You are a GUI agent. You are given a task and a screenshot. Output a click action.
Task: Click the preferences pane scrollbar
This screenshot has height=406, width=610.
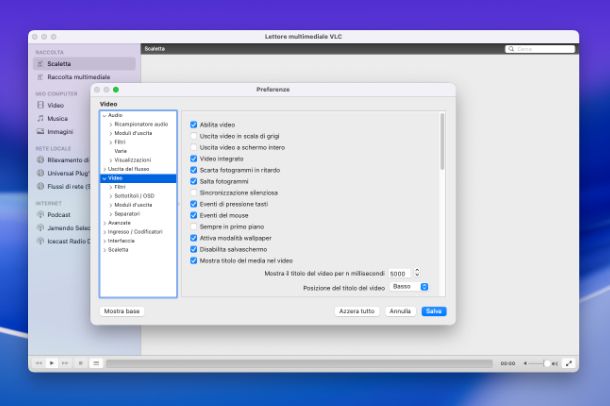(x=442, y=142)
